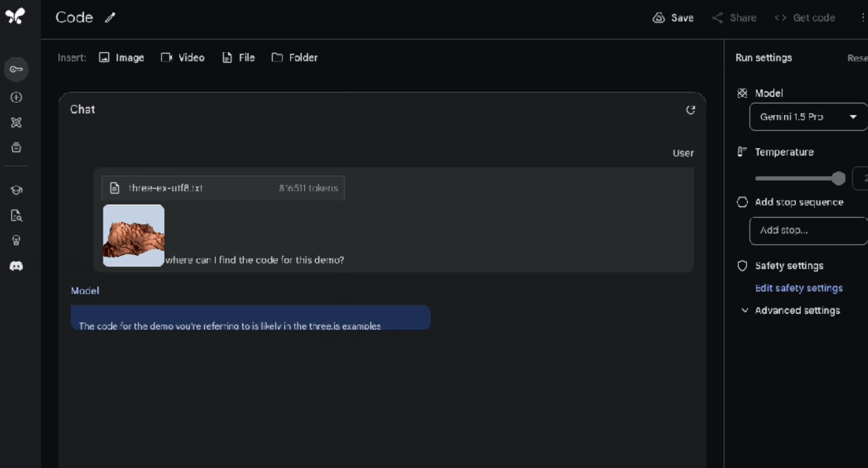The width and height of the screenshot is (868, 468).
Task: Insert a Folder into the prompt
Action: click(x=295, y=57)
